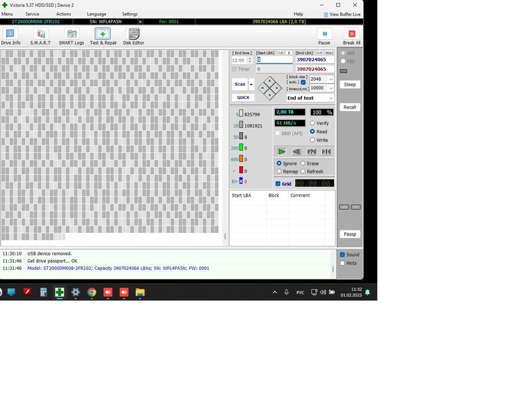
Task: Select Test & Repair toolbar icon
Action: [x=103, y=36]
